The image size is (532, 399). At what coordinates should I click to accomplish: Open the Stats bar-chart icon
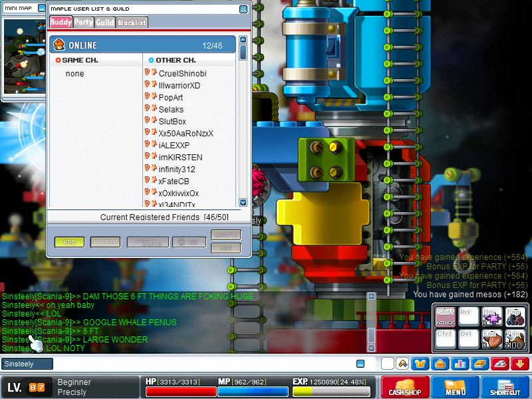click(x=460, y=364)
